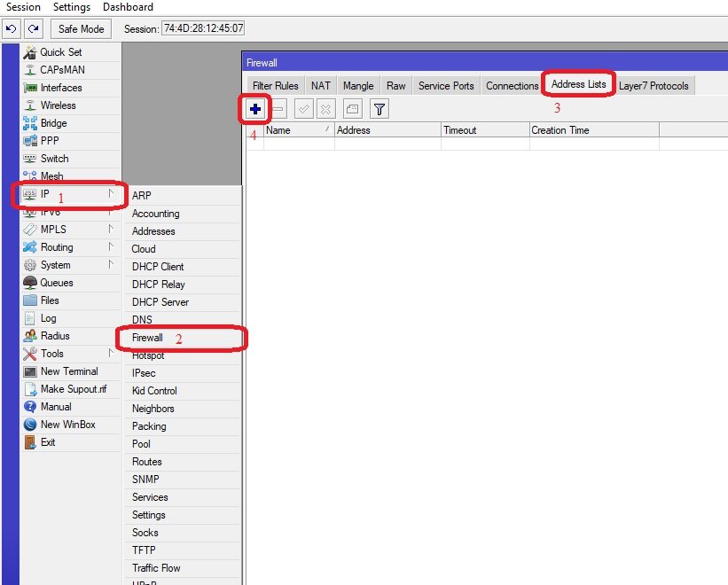Open Routes from IP submenu

tap(182, 462)
